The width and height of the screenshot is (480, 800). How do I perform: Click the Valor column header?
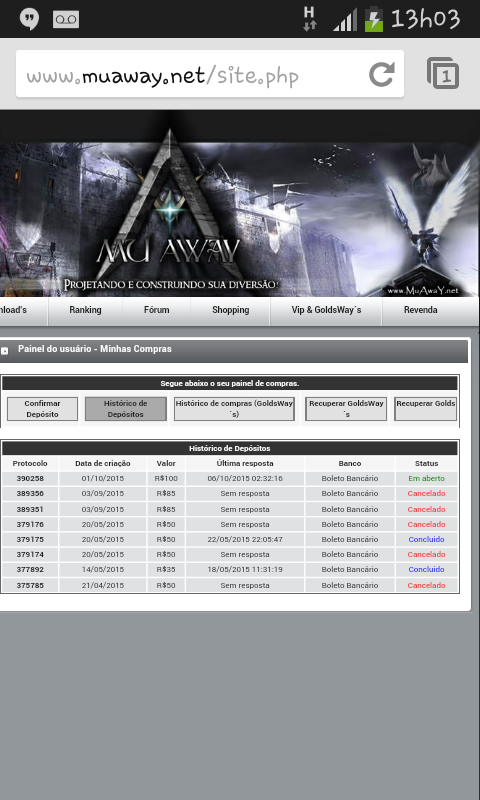166,463
